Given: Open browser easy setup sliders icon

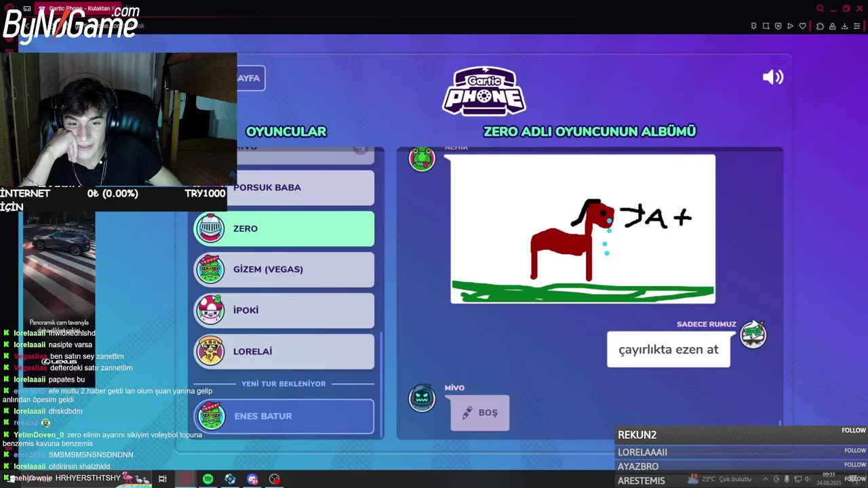Looking at the screenshot, I should click(x=857, y=26).
